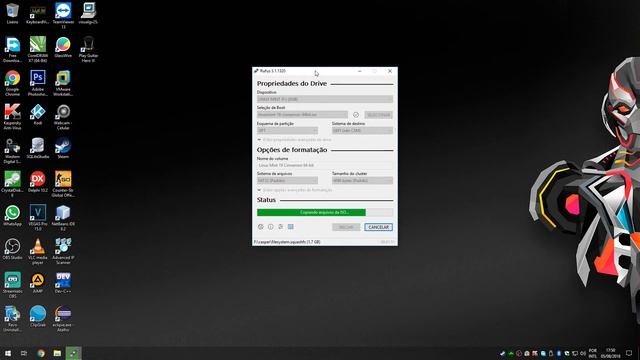
Task: Open VMware Workstation desktop shortcut
Action: click(63, 83)
